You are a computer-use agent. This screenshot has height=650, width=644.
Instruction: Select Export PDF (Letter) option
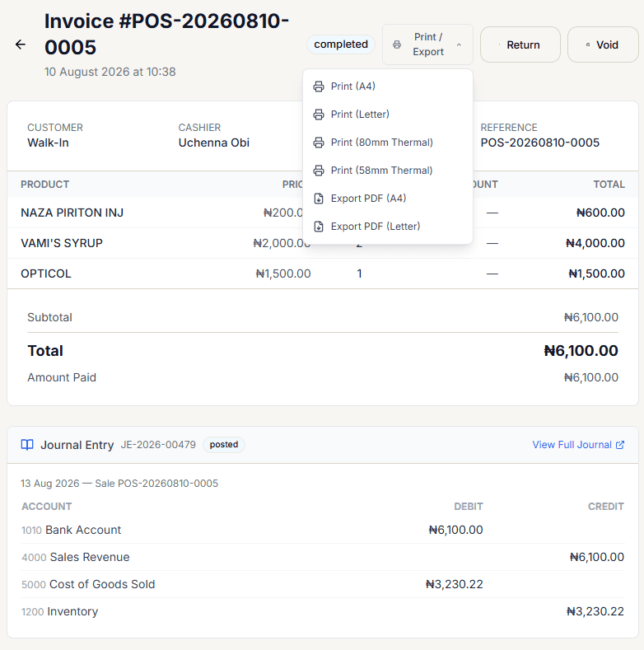coord(388,227)
